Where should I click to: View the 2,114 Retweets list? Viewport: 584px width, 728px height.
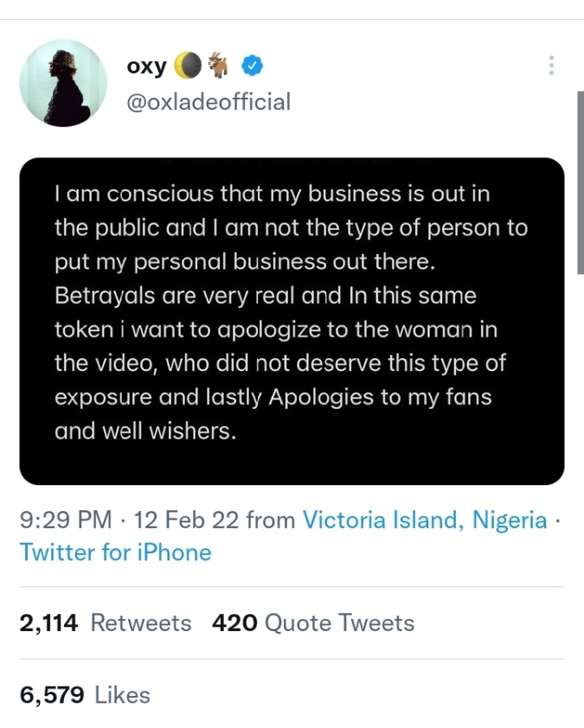[x=105, y=623]
